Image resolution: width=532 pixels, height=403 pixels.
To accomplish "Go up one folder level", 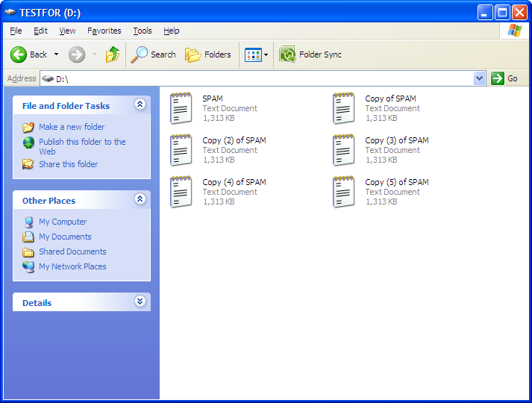I will pyautogui.click(x=113, y=54).
